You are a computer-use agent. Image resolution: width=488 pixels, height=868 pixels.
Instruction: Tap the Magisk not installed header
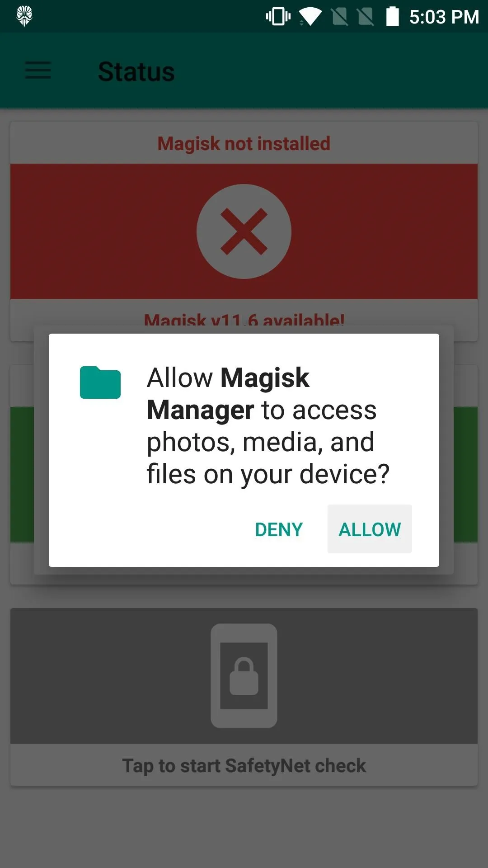[244, 143]
